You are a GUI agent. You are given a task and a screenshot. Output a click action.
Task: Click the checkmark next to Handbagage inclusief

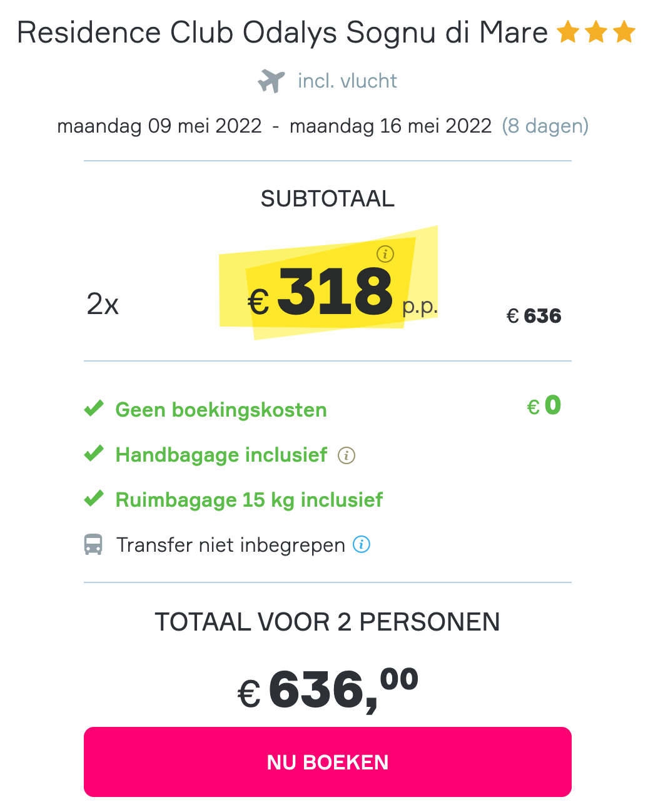94,454
